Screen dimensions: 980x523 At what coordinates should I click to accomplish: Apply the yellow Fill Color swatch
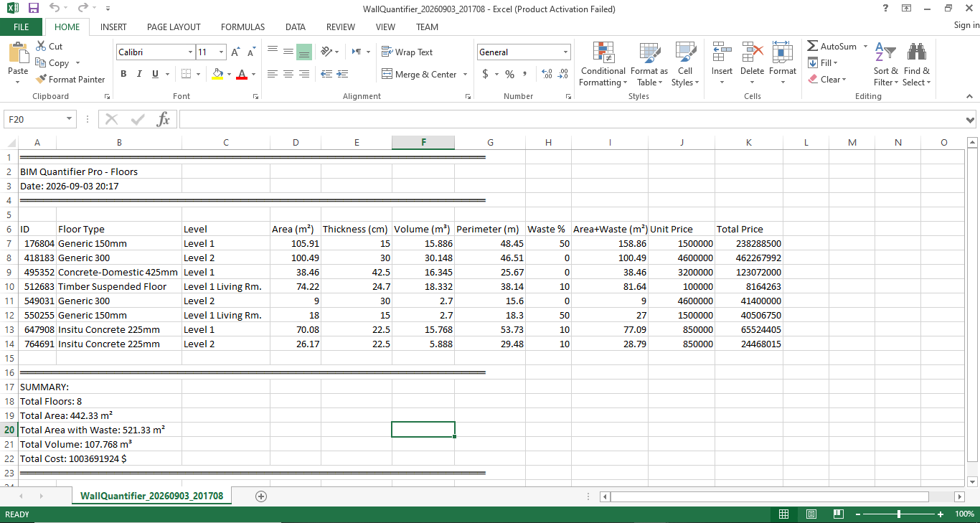coord(218,74)
